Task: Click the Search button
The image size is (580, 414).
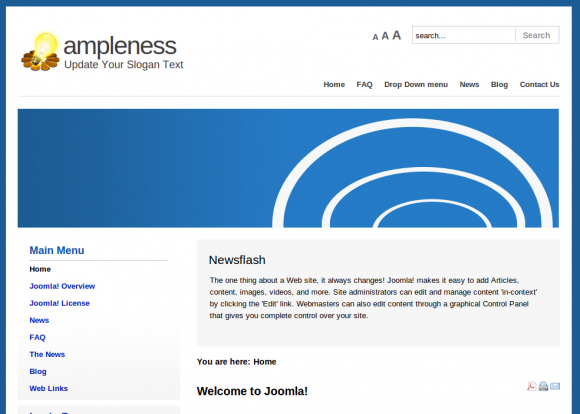Action: click(536, 35)
